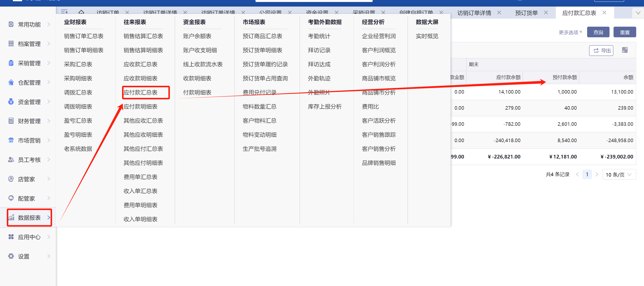The height and width of the screenshot is (286, 644).
Task: Open 采销管理 via its clipboard icon
Action: [x=11, y=63]
